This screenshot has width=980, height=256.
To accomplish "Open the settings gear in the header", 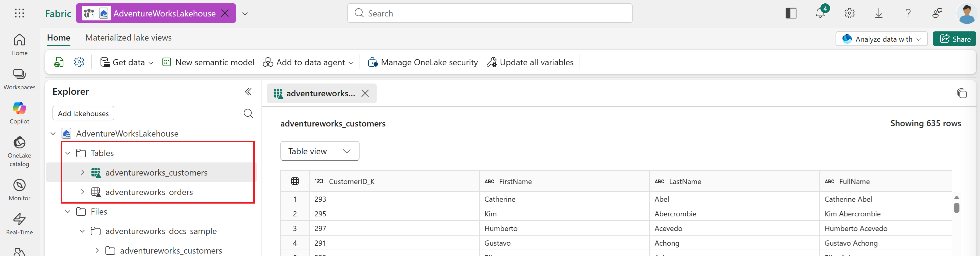I will (x=850, y=13).
